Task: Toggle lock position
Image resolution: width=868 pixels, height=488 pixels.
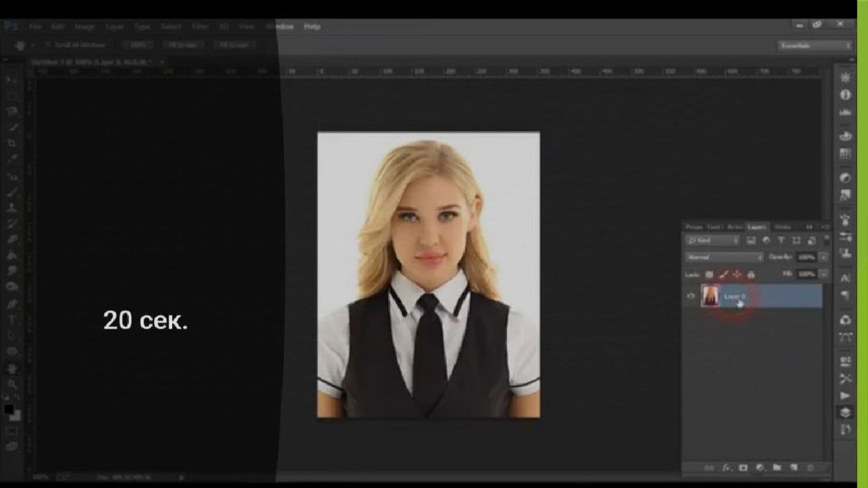Action: [737, 274]
